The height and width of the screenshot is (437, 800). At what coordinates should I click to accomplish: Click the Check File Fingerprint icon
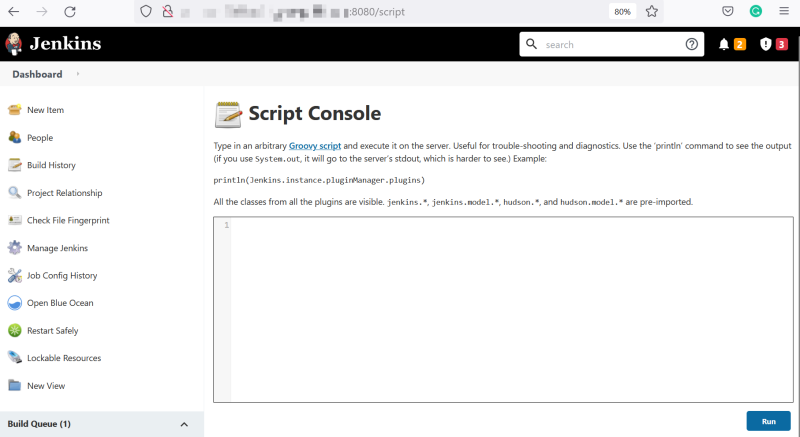(15, 220)
